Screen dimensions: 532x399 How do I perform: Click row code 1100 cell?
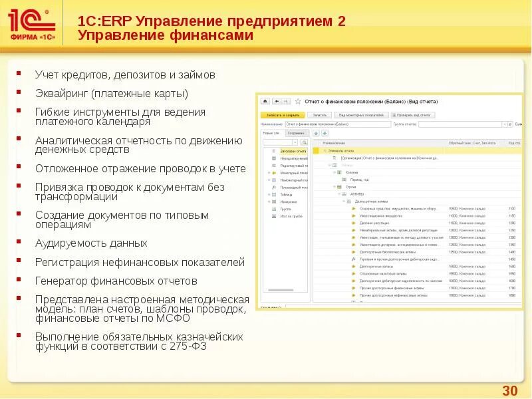(512, 209)
